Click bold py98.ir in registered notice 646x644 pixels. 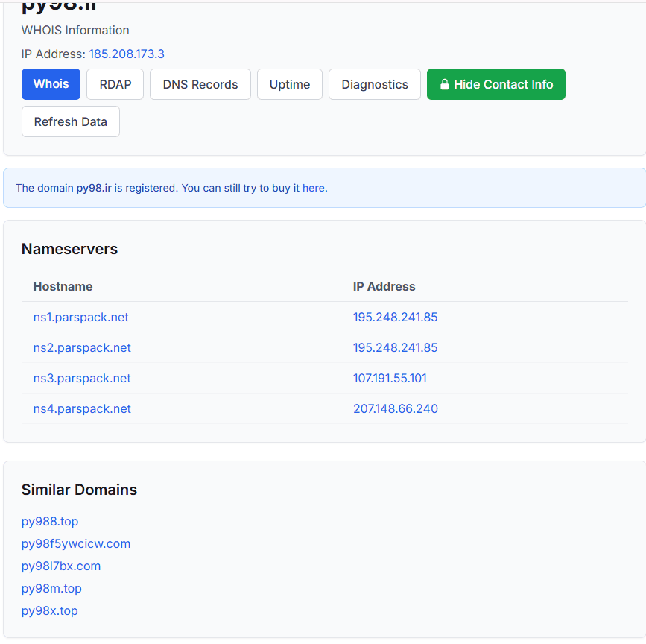(94, 188)
